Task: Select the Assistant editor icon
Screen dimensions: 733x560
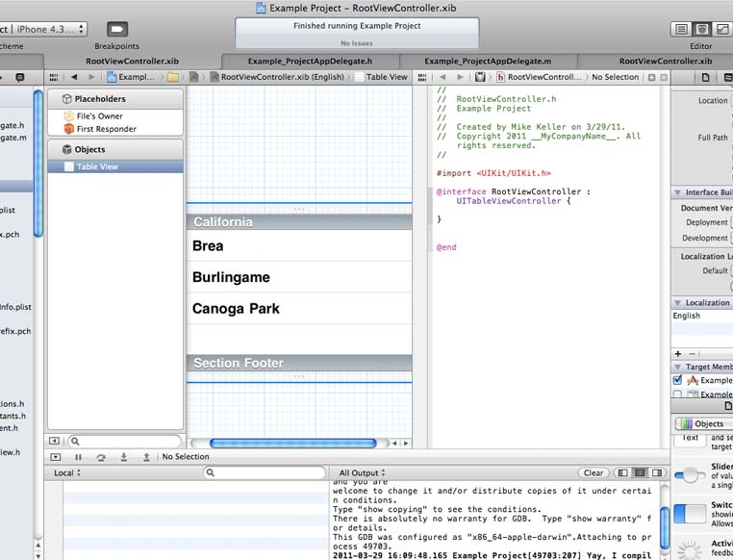Action: pyautogui.click(x=701, y=30)
